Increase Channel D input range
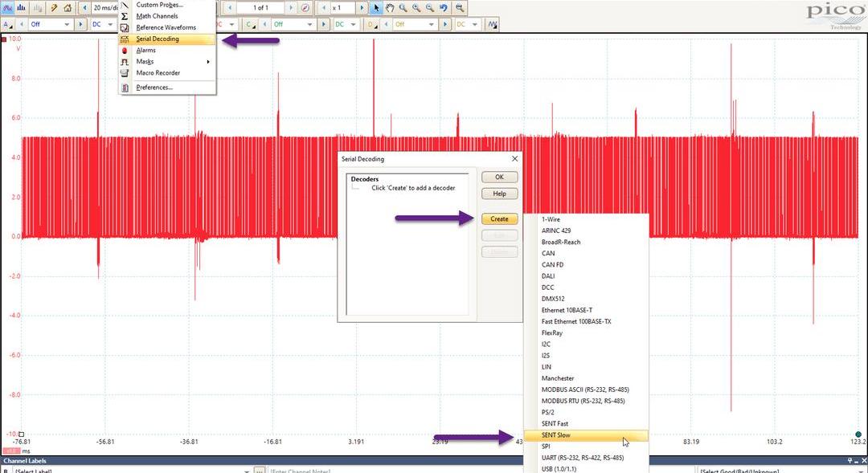The image size is (868, 473). point(445,24)
